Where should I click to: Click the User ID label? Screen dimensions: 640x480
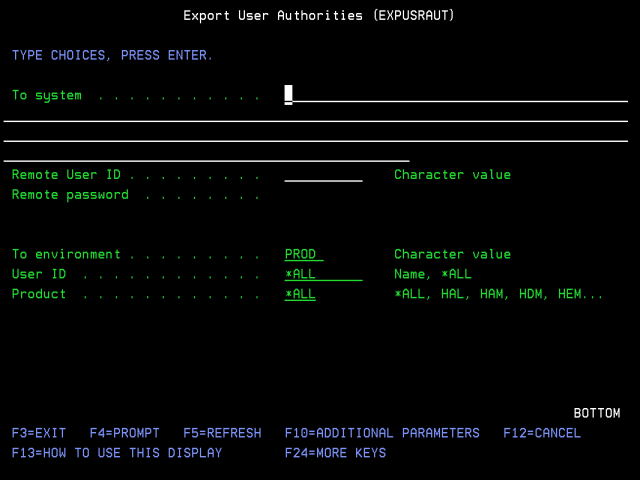39,274
